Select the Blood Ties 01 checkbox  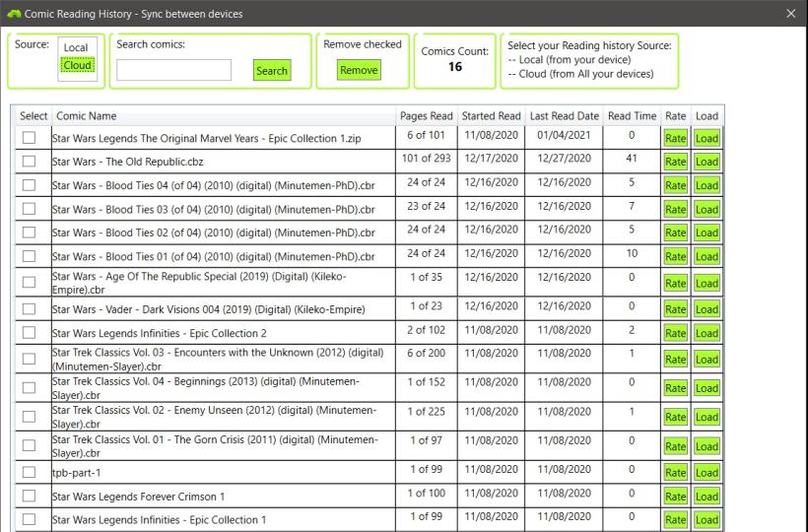click(x=29, y=256)
